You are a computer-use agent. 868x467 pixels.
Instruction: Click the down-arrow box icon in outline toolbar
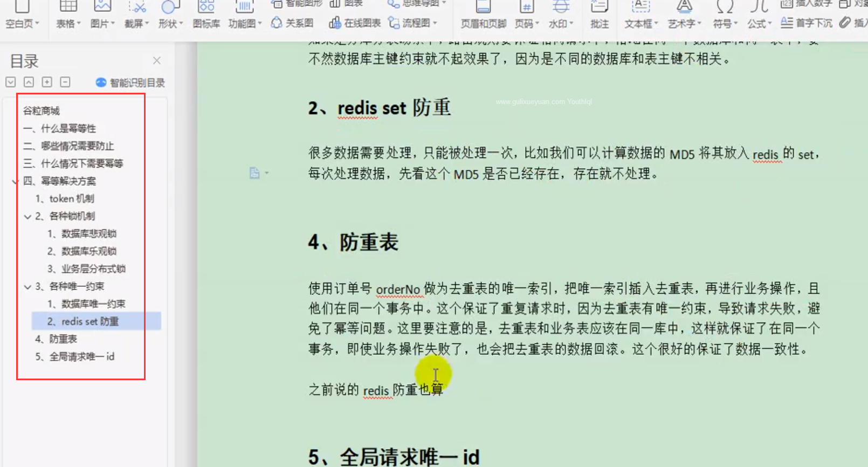11,82
